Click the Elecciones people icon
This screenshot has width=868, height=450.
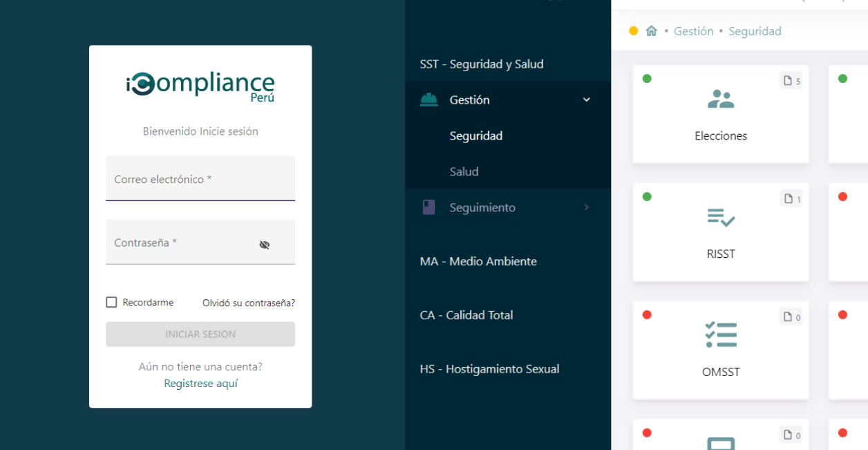tap(721, 100)
